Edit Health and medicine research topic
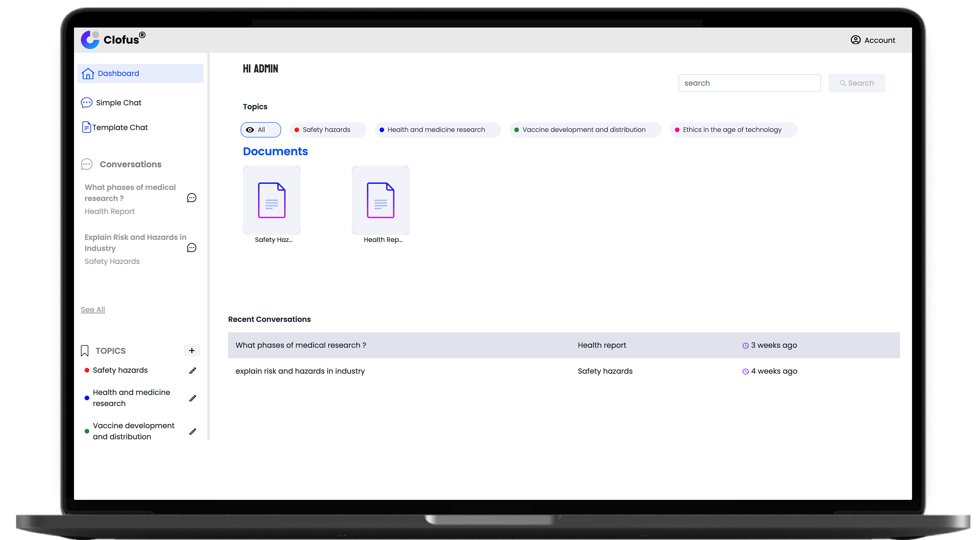Screen dimensions: 980x540 (193, 398)
